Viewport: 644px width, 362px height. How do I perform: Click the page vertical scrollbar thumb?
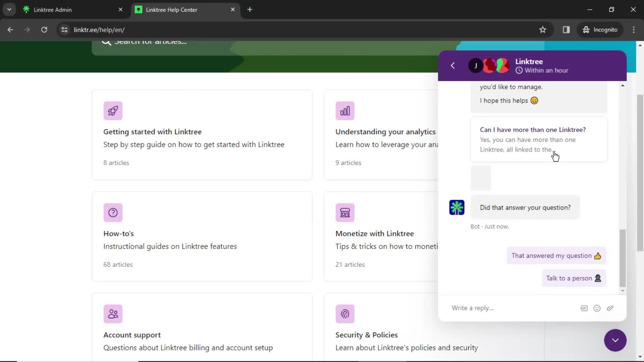640,173
